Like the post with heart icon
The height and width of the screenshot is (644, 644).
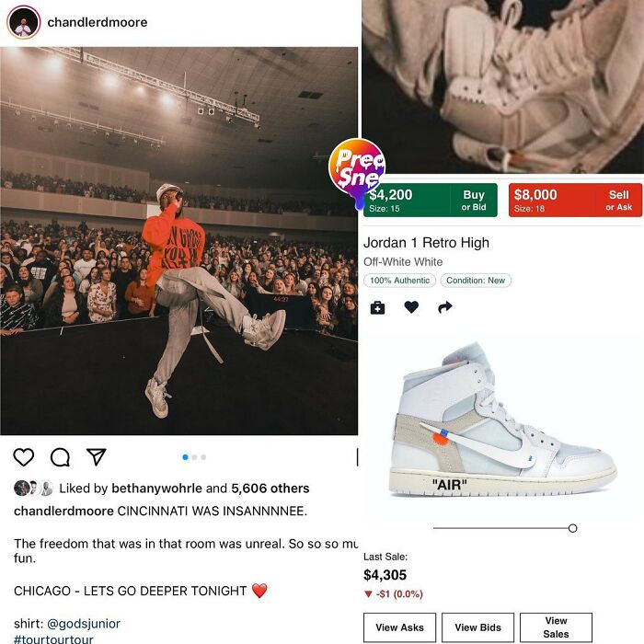pyautogui.click(x=23, y=456)
